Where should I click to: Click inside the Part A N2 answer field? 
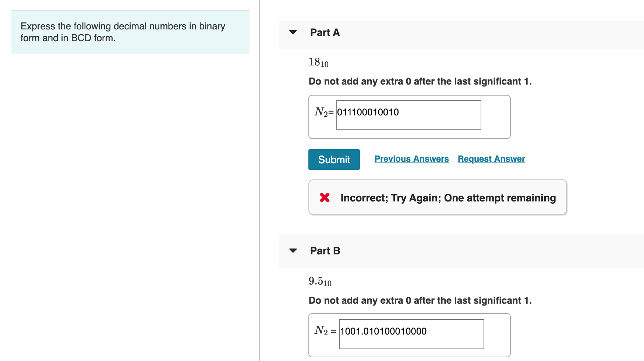[408, 115]
